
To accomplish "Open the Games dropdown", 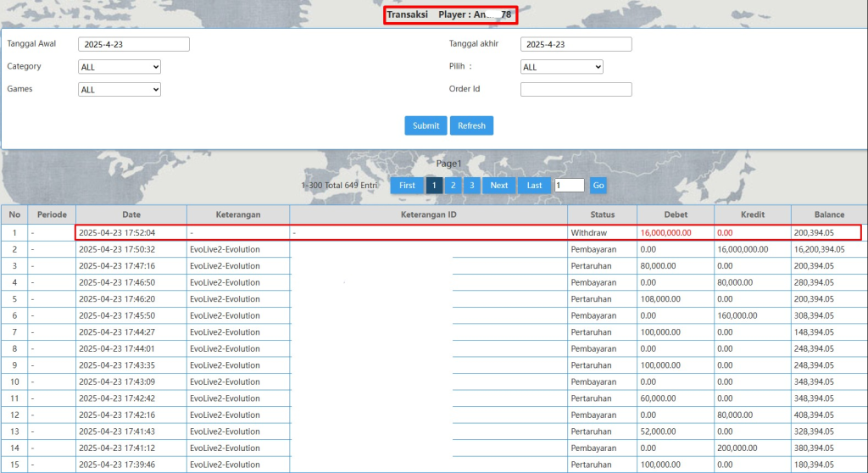I will point(119,90).
